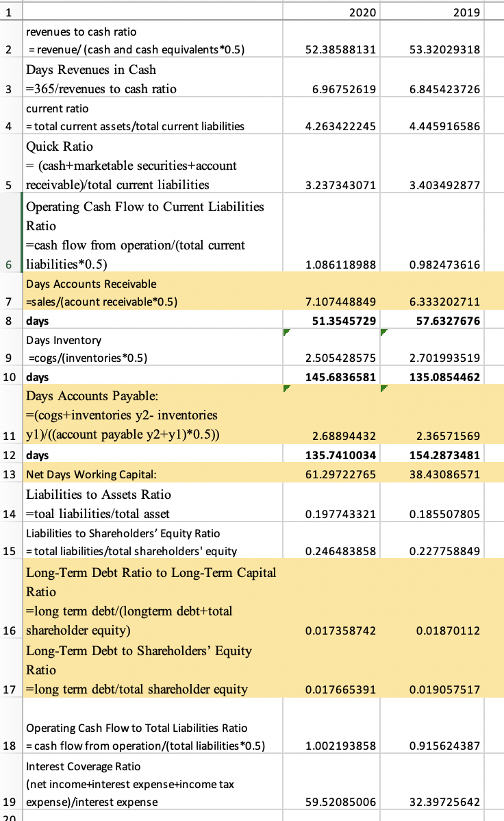Select the Days Inventory label cell
Image resolution: width=504 pixels, height=821 pixels.
[152, 347]
